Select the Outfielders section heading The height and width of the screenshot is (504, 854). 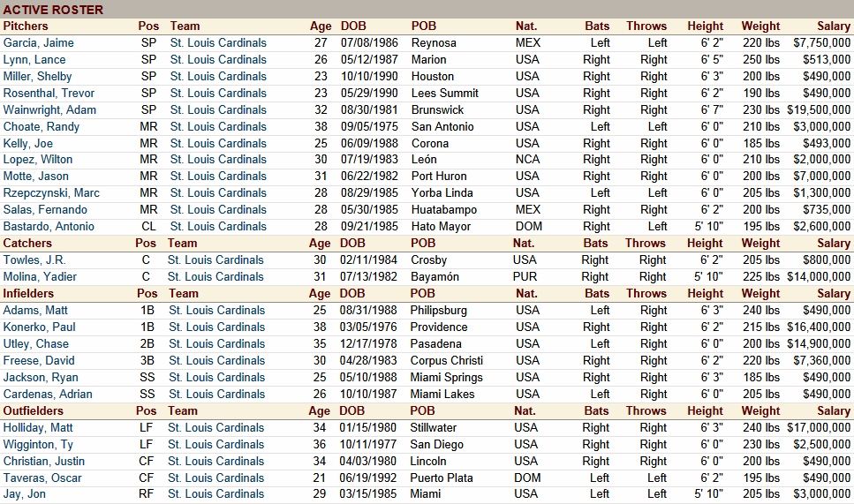tap(33, 410)
